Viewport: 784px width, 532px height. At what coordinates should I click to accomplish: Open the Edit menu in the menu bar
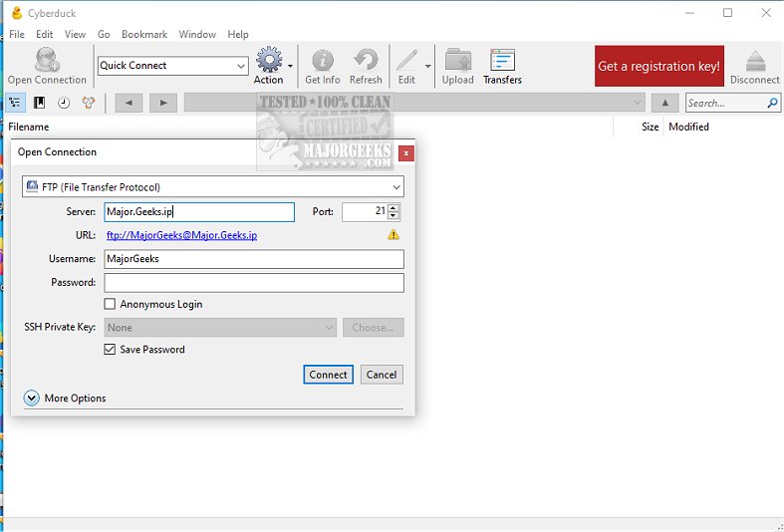[44, 34]
